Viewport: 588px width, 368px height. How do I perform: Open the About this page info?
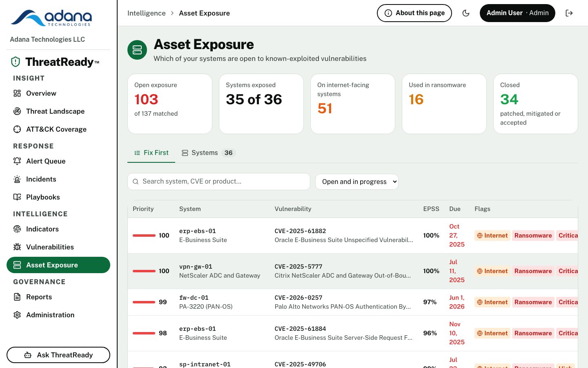[x=414, y=13]
